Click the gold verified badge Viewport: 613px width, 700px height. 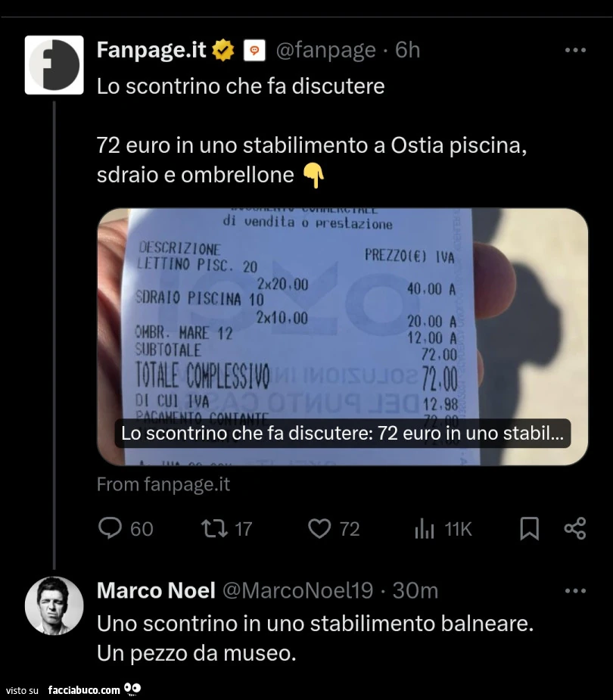coord(222,49)
